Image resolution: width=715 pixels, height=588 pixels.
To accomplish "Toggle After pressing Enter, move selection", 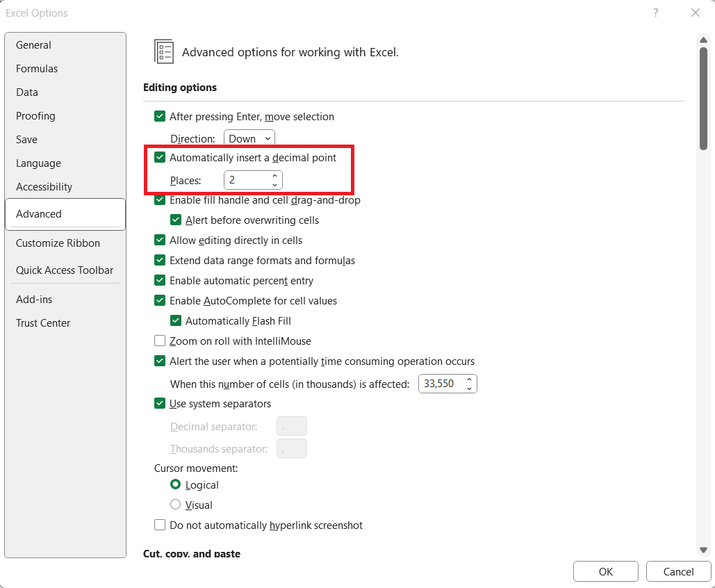I will 160,116.
